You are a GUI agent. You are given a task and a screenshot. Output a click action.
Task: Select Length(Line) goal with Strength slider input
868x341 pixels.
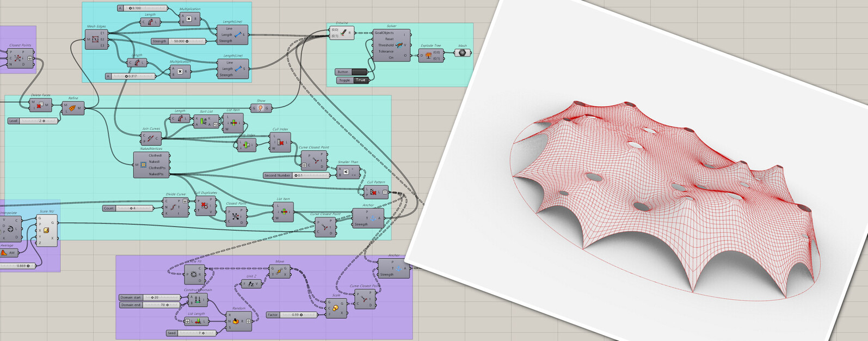(x=232, y=35)
